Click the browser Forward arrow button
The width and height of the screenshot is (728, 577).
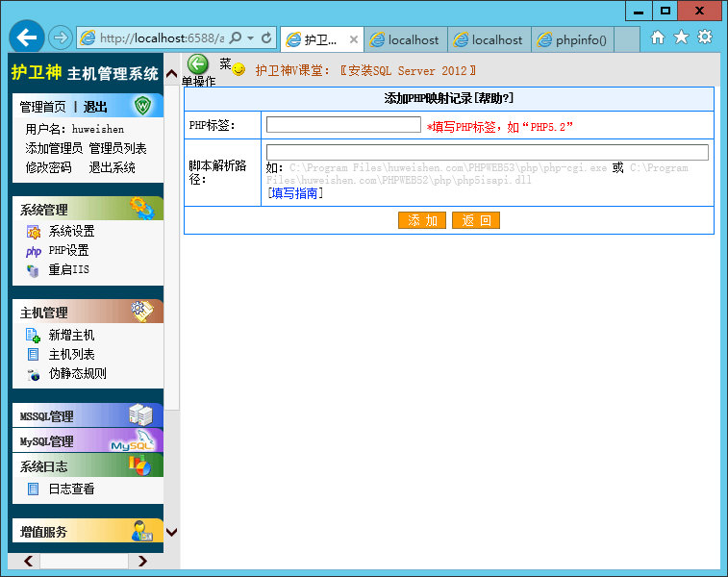[x=61, y=38]
